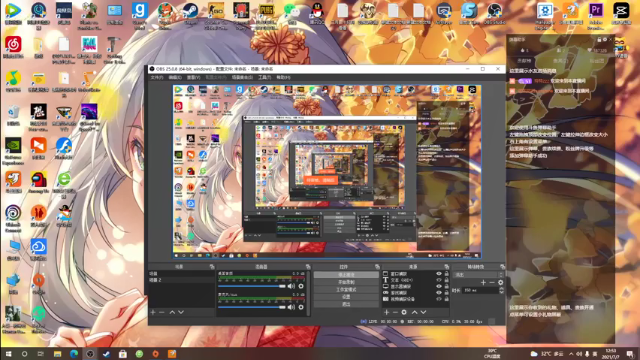Click the 停止推流 stop streaming button

[346, 275]
